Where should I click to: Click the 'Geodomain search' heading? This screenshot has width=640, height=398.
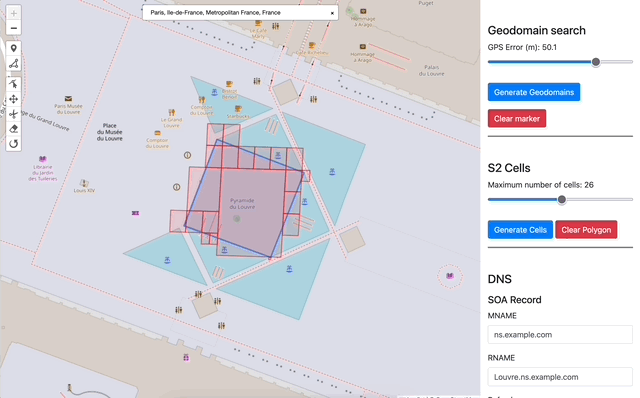pos(536,31)
